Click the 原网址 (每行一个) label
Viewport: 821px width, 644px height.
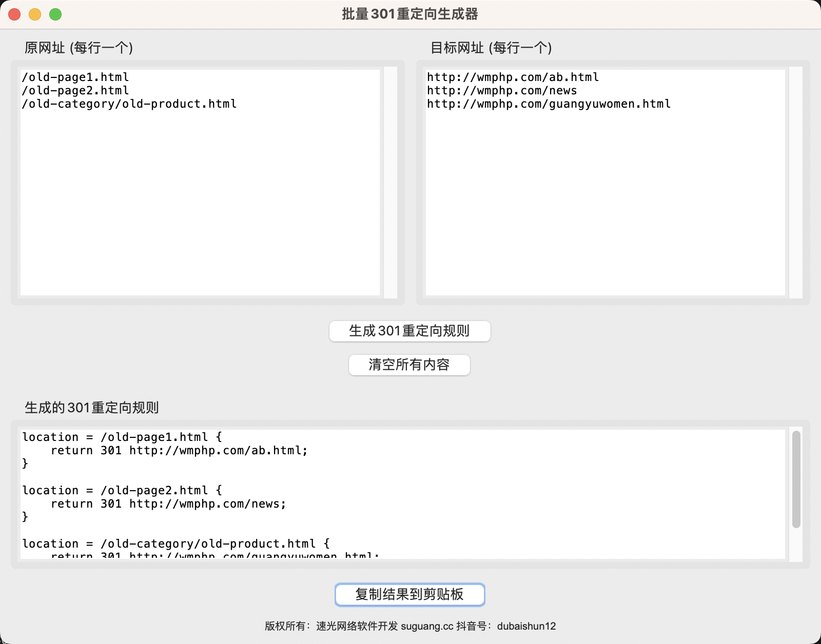point(79,48)
